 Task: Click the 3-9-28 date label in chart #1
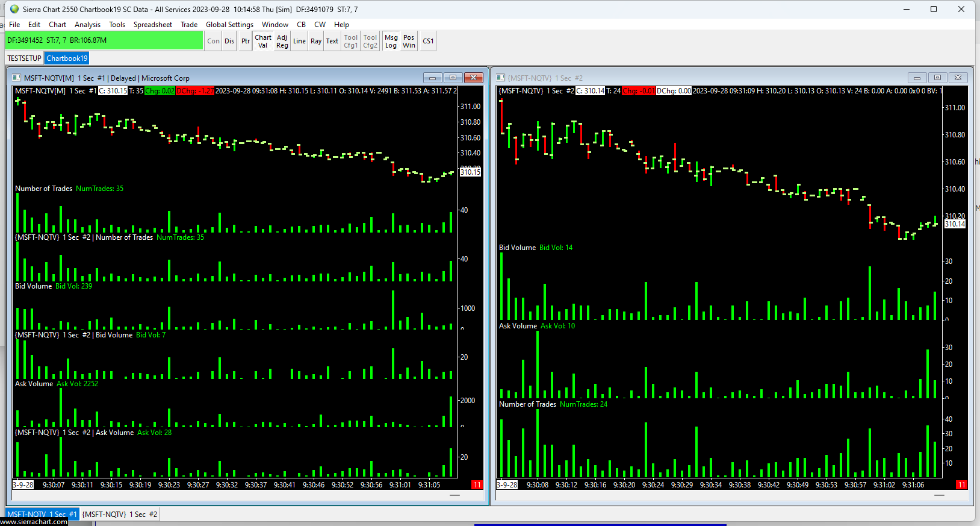[23, 485]
